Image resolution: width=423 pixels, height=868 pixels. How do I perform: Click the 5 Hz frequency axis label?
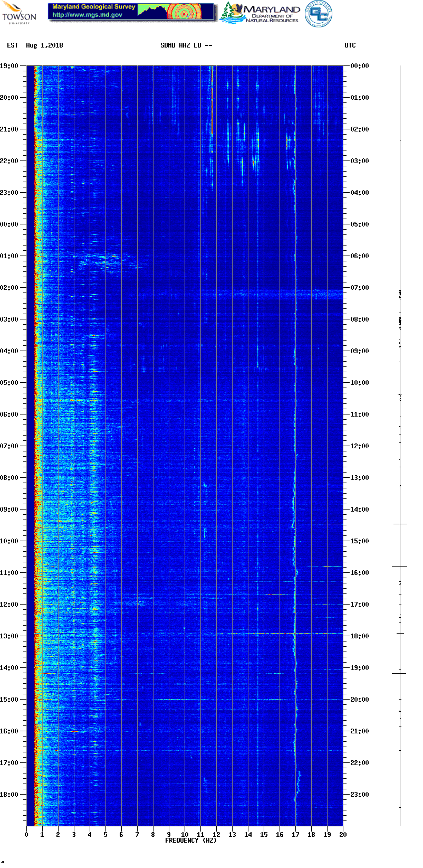(105, 835)
